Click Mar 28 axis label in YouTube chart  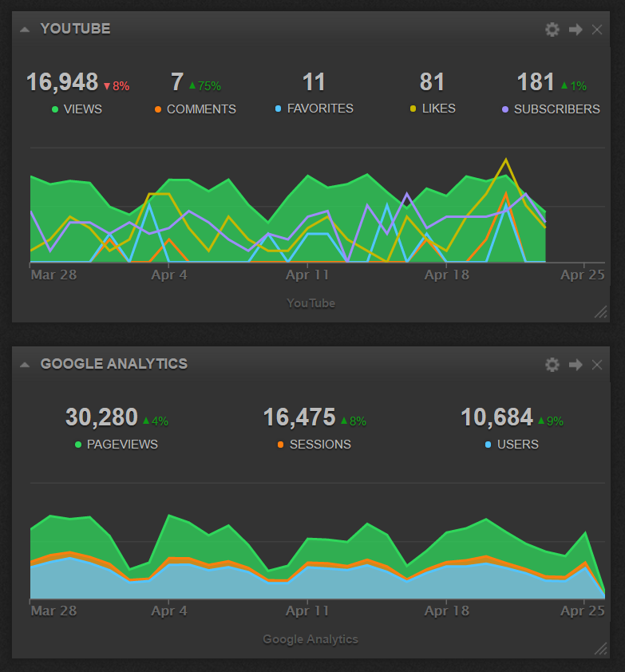coord(53,275)
